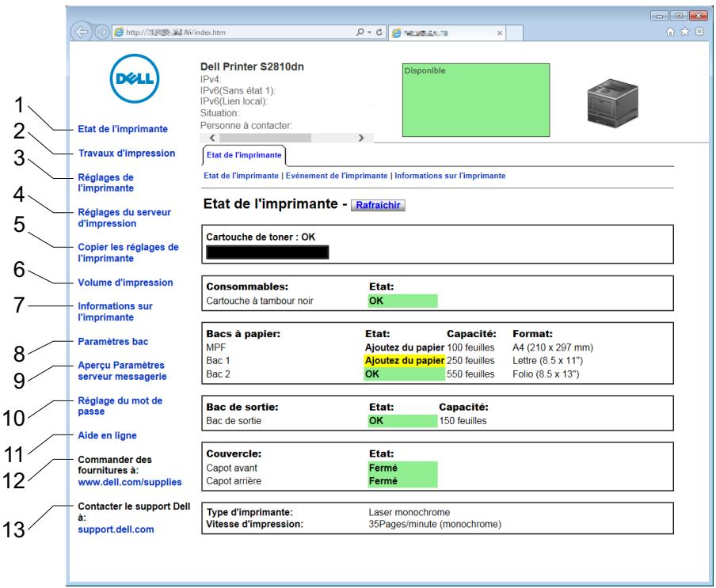Viewport: 716px width, 588px height.
Task: Select Informations sur l'imprimante sub-menu link
Action: point(450,176)
